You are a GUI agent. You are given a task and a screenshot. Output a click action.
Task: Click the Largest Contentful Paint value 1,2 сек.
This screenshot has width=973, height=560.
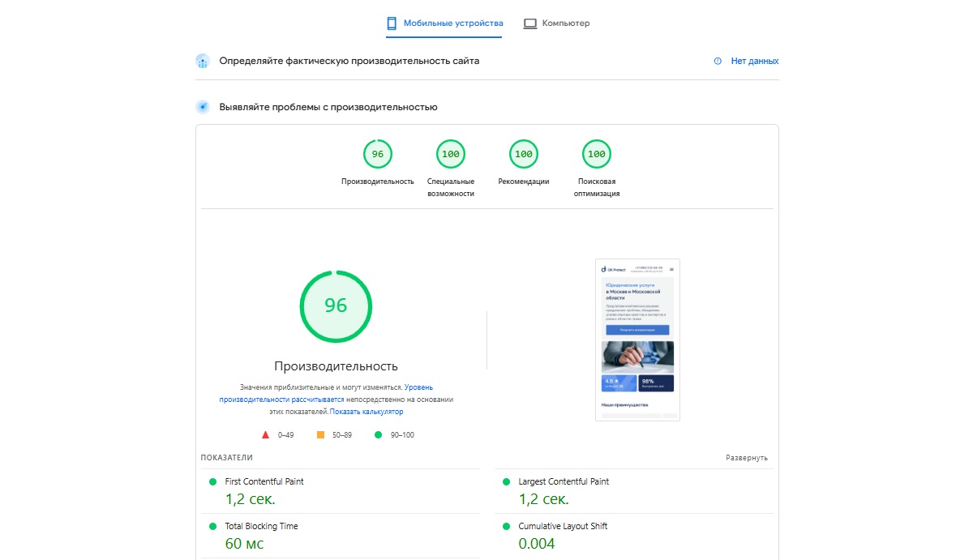[543, 499]
